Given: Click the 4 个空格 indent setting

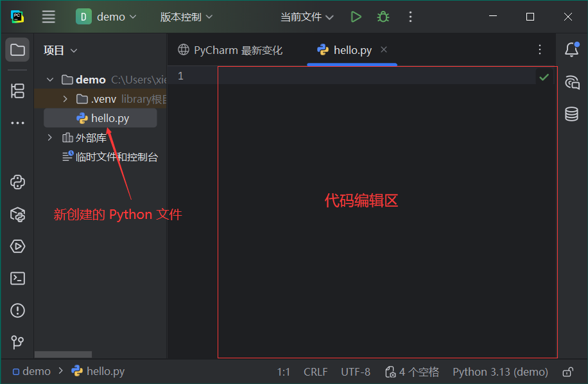Looking at the screenshot, I should coord(411,372).
